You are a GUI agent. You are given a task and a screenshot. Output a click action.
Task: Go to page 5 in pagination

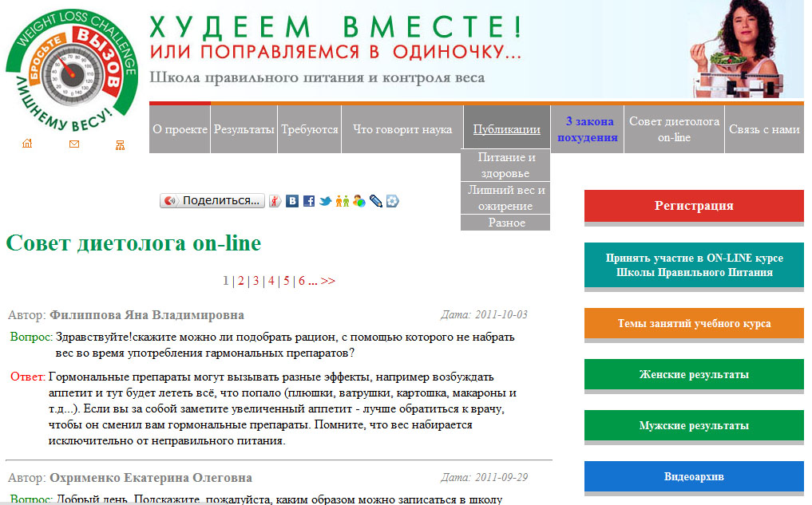287,281
